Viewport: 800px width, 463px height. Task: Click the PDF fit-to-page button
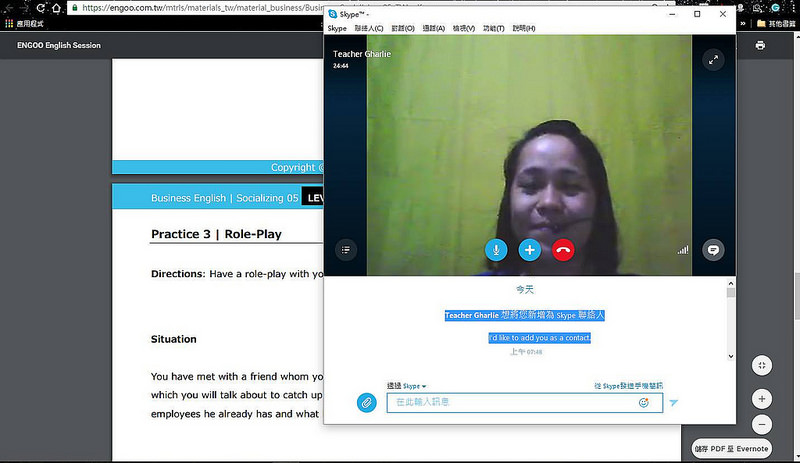click(x=761, y=365)
